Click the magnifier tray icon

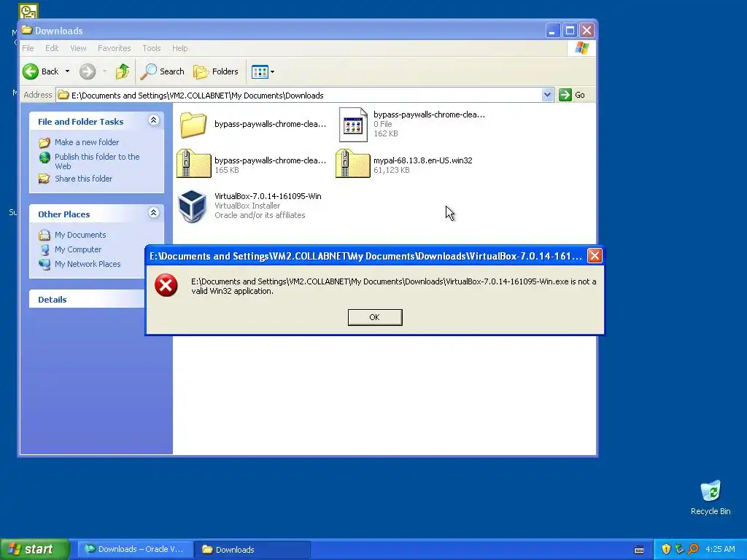click(x=694, y=549)
